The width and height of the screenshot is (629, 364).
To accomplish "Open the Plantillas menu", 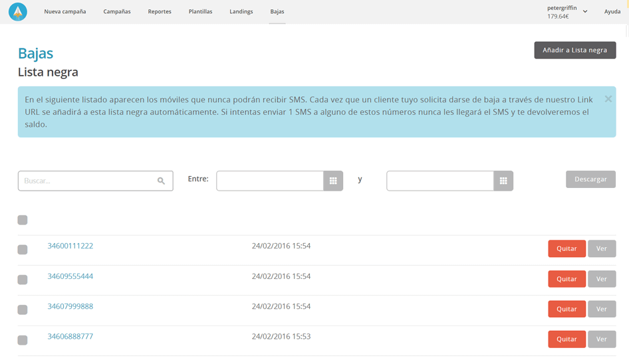I will [200, 12].
